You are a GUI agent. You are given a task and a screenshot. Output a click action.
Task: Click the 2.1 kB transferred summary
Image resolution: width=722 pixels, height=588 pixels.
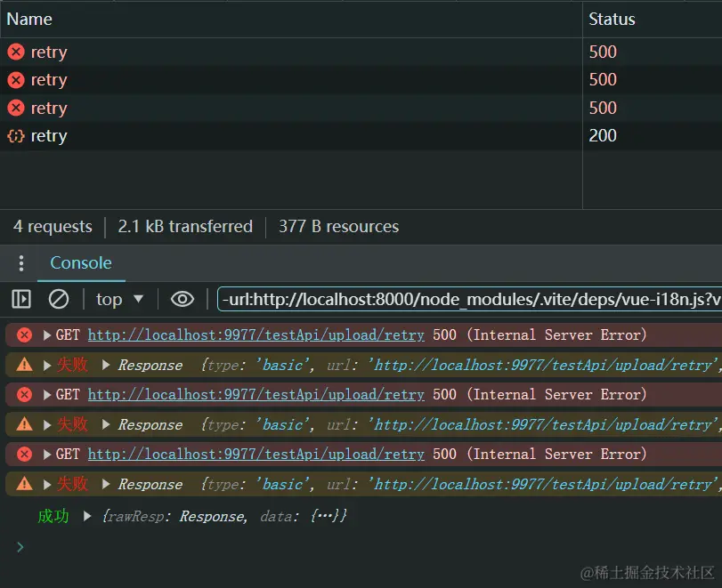pos(185,226)
